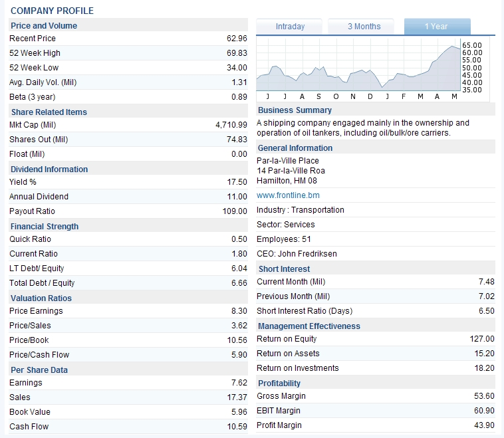Click the Profit Margin value 43.90
This screenshot has width=504, height=438.
[x=485, y=425]
